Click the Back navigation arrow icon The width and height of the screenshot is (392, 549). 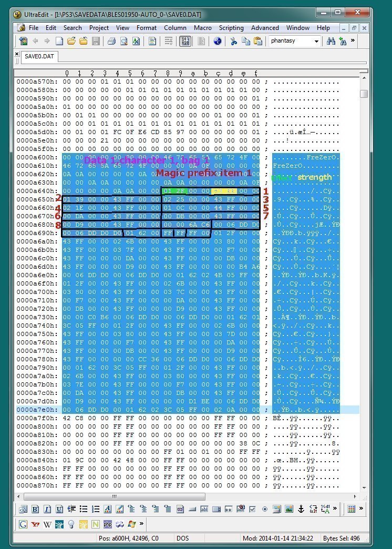coord(35,42)
